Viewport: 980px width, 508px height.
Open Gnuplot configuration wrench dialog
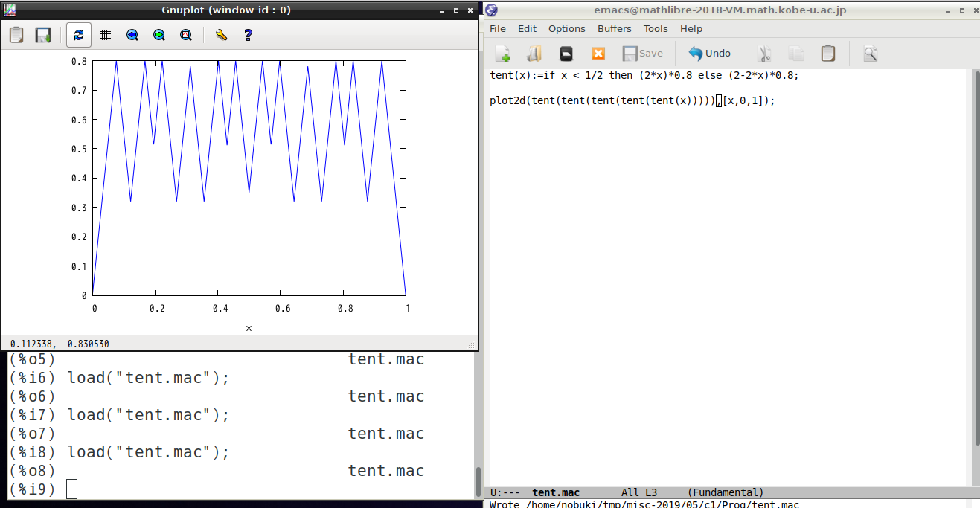click(x=221, y=35)
